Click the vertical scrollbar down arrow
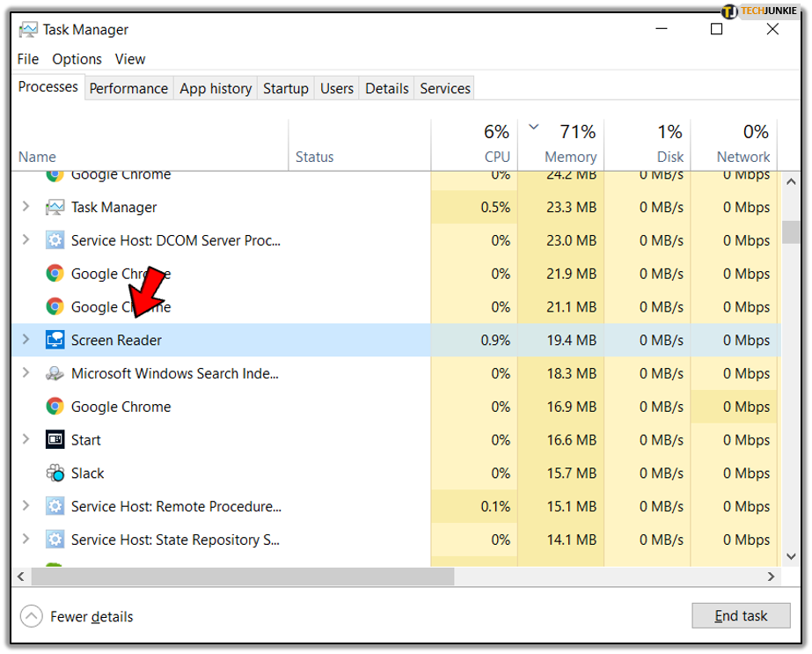 [x=791, y=556]
